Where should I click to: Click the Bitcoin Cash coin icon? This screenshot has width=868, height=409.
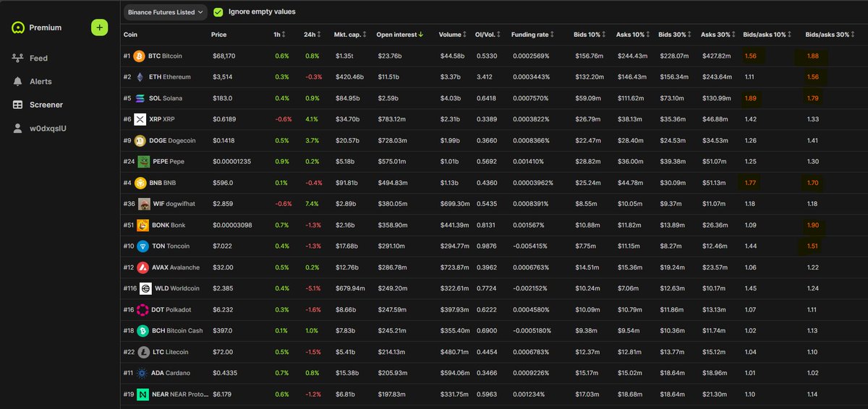tap(144, 330)
